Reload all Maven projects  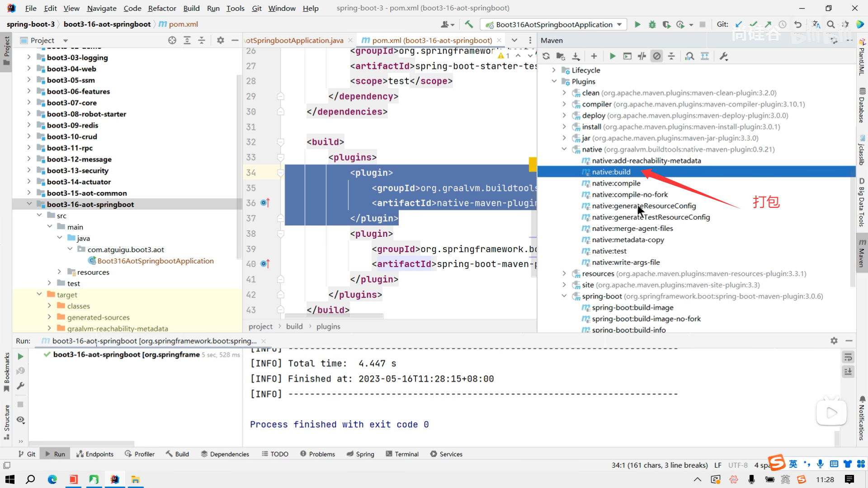pos(546,56)
